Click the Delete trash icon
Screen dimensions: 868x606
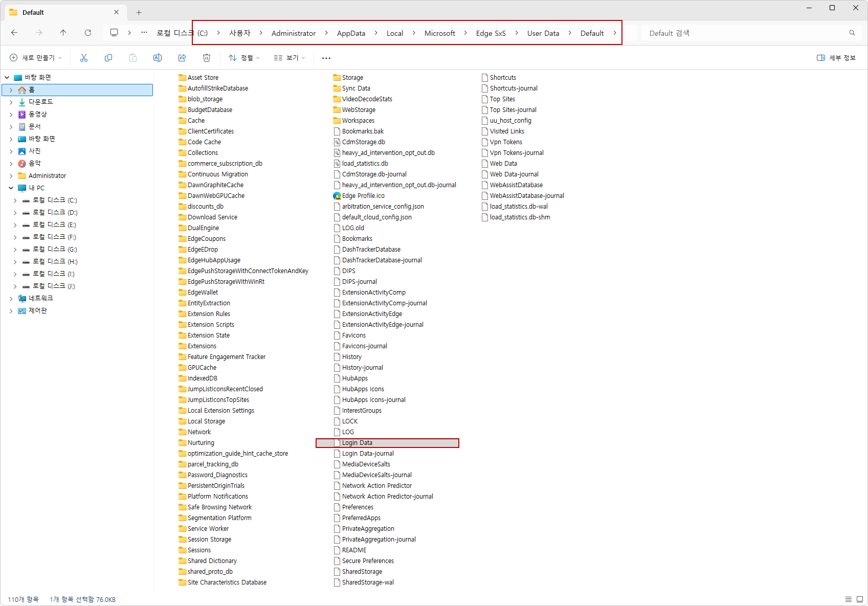pyautogui.click(x=207, y=58)
